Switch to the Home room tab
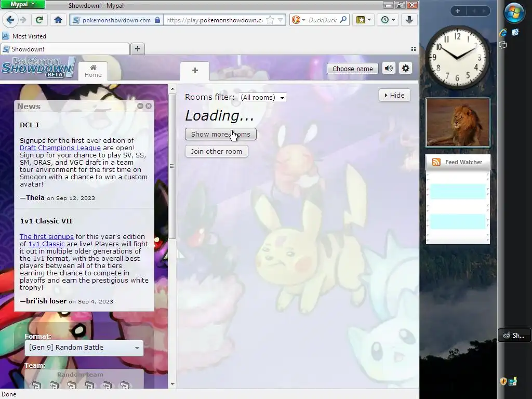Viewport: 532px width, 399px height. click(x=93, y=71)
